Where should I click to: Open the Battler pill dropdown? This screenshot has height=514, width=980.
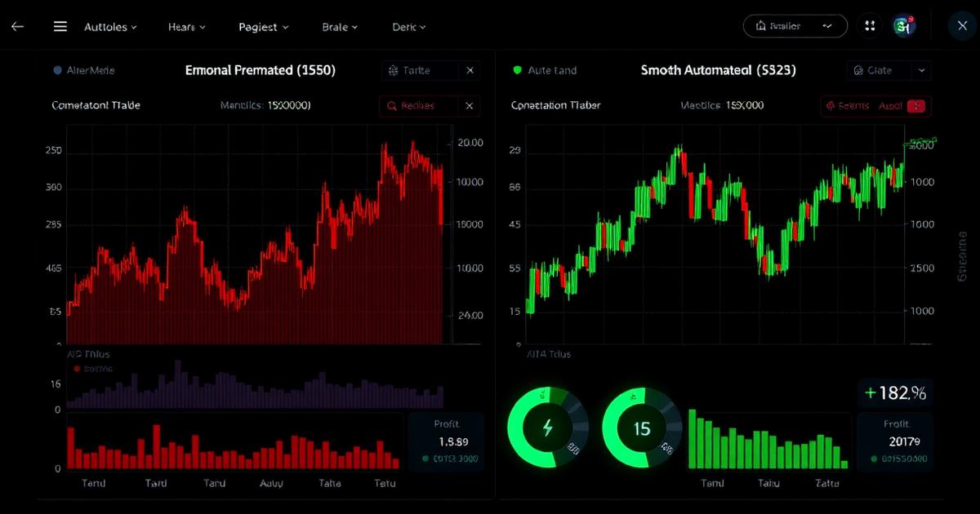795,26
